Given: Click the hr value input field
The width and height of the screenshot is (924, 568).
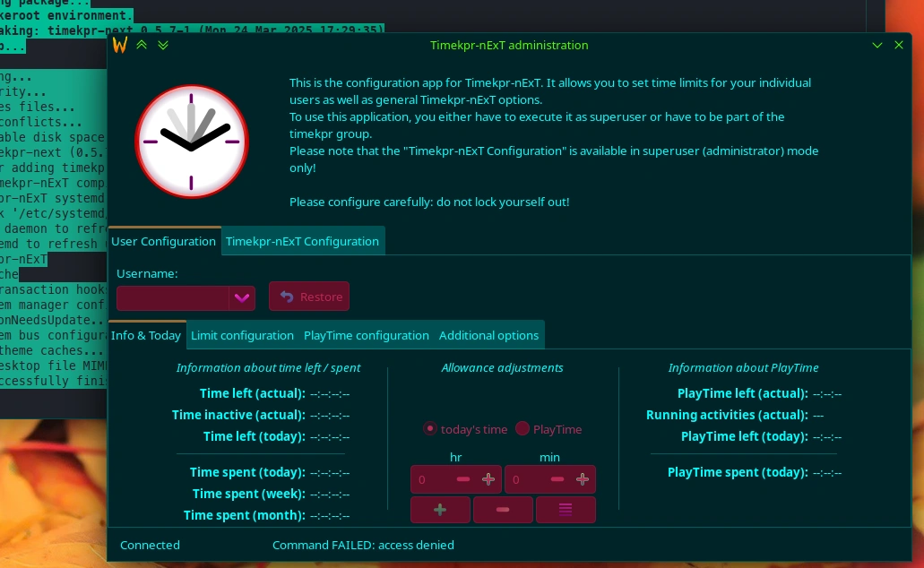Looking at the screenshot, I should [432, 479].
